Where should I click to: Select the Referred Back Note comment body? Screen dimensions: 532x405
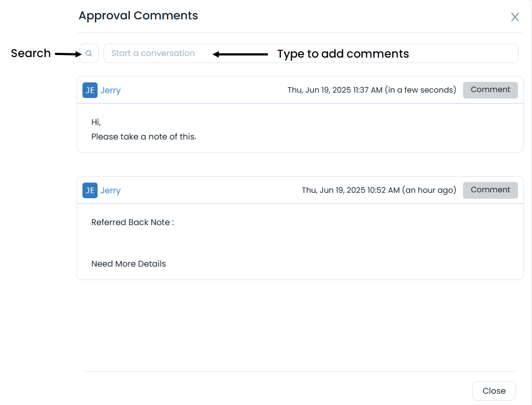133,222
